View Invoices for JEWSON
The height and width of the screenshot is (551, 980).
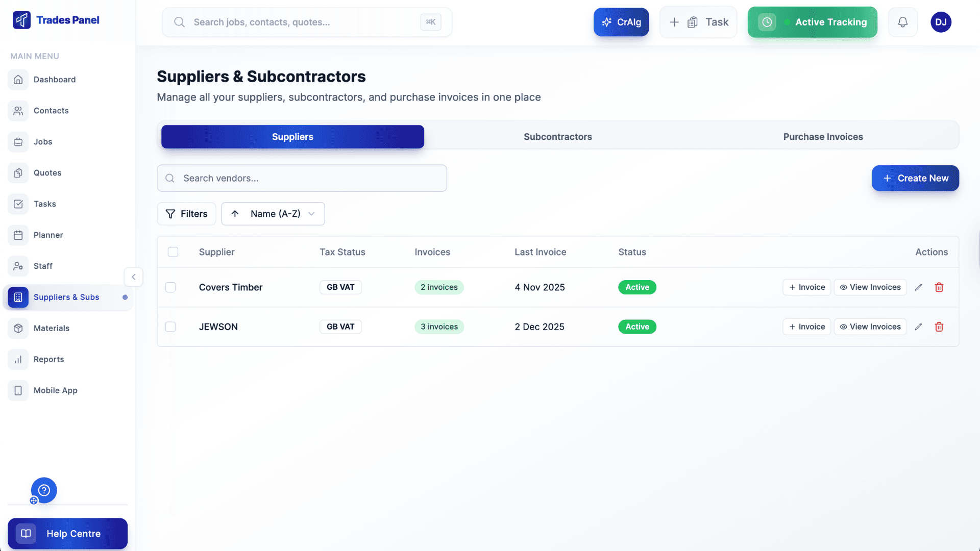[x=870, y=327]
